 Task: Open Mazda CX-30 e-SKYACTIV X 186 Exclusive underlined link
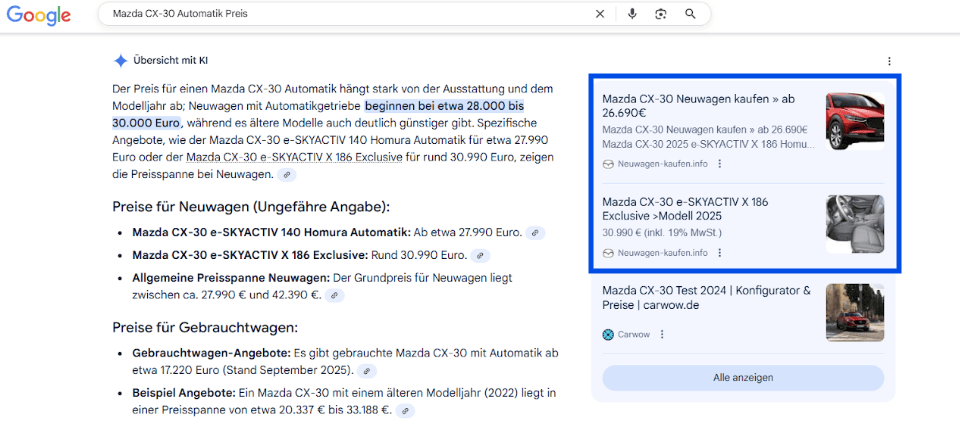tap(294, 158)
